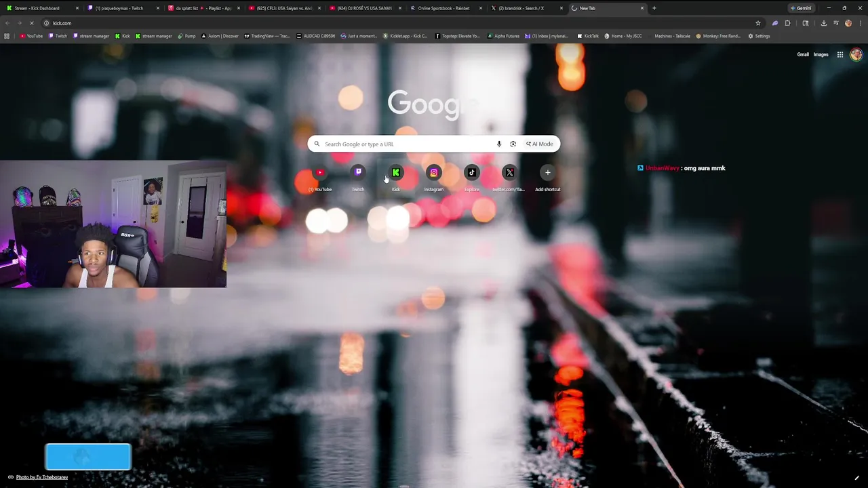Image resolution: width=868 pixels, height=488 pixels.
Task: Open Just a moment... bookmark
Action: pos(359,36)
